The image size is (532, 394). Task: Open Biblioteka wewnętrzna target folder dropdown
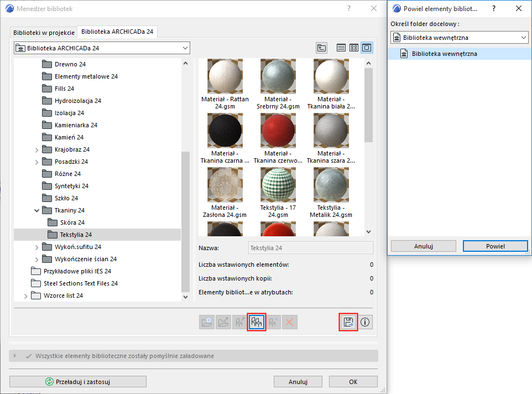460,37
